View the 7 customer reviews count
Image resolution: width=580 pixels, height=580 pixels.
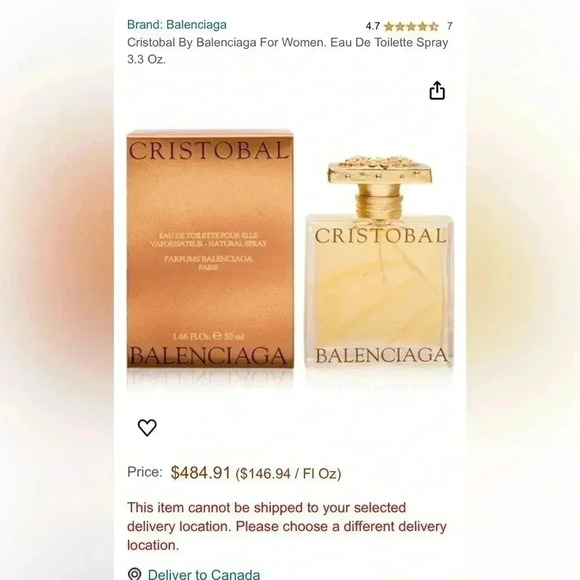point(449,26)
